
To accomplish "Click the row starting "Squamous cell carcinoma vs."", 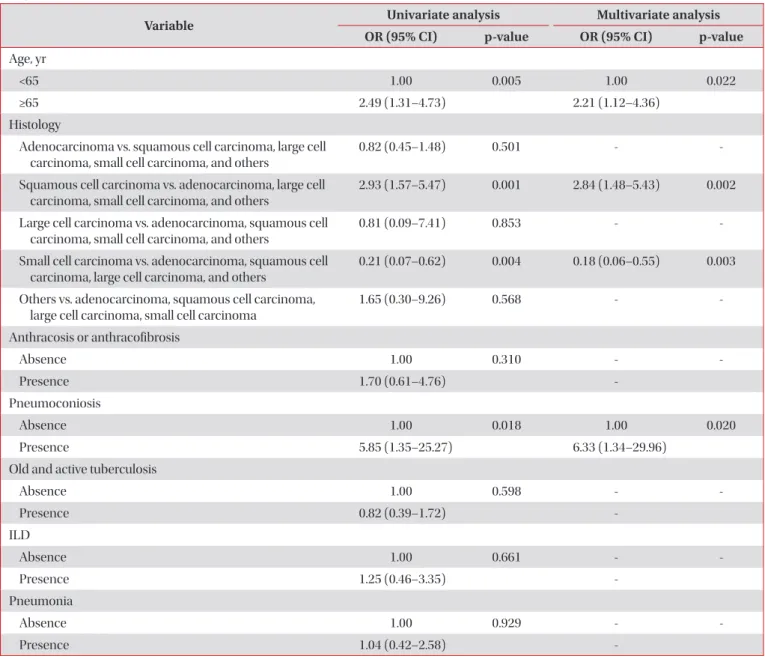I will click(x=172, y=193).
